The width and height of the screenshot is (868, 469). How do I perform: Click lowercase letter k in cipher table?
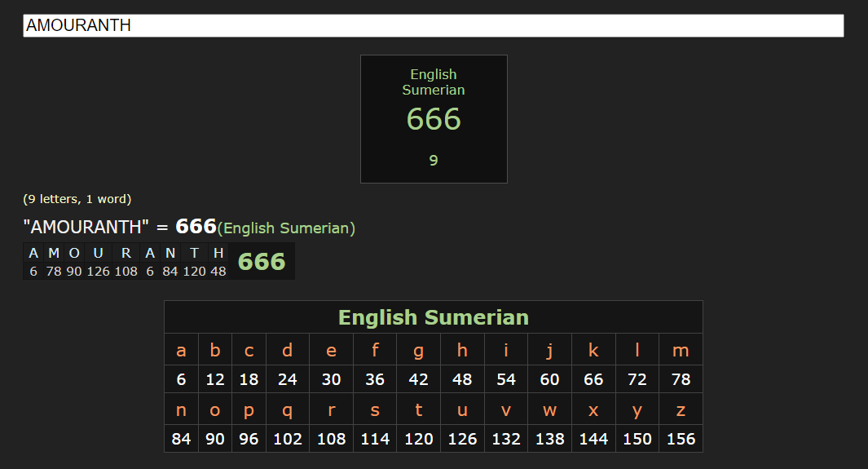point(593,350)
